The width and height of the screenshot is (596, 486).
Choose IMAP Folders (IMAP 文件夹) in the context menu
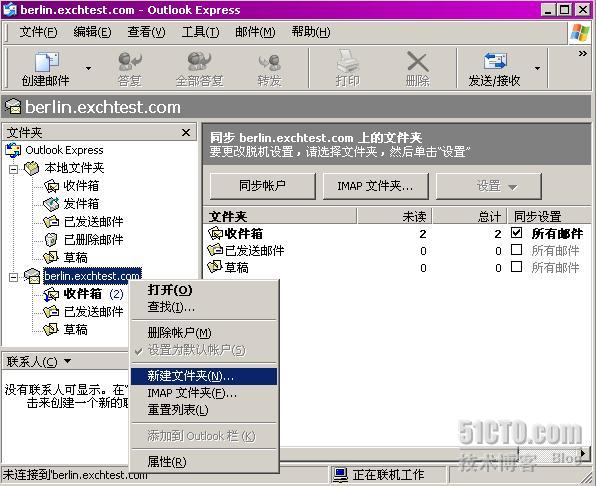(204, 393)
